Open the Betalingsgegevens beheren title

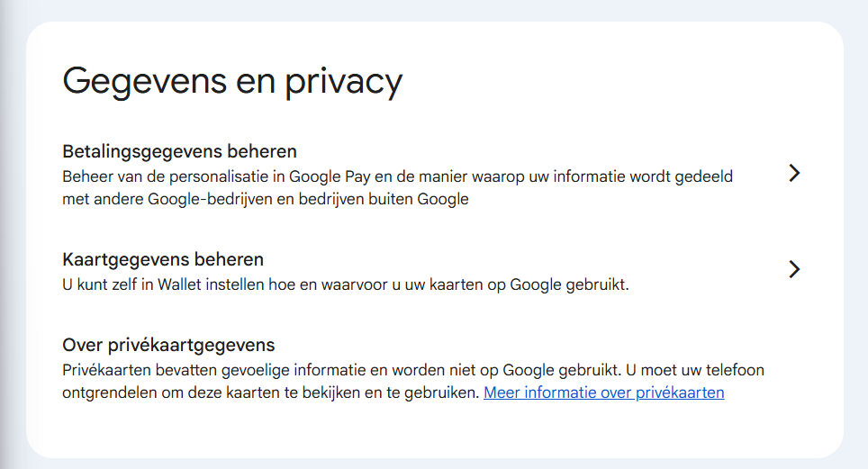click(179, 150)
